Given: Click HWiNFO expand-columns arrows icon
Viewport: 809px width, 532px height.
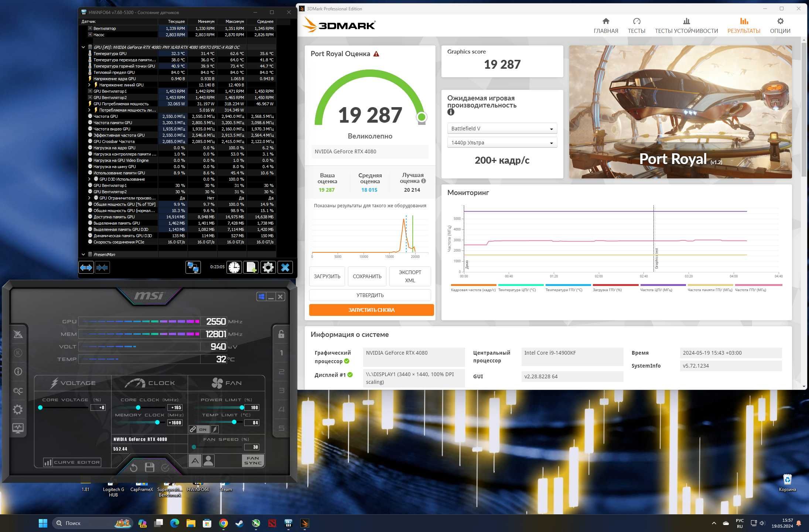Looking at the screenshot, I should click(86, 267).
